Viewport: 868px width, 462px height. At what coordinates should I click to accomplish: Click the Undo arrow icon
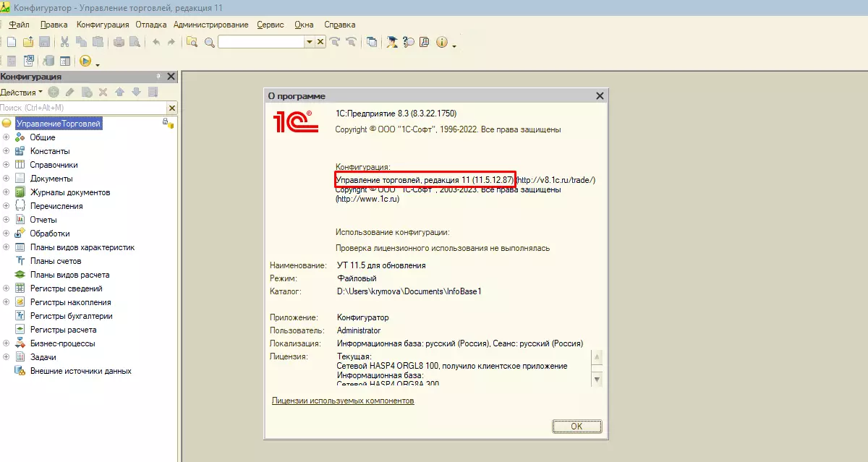click(x=156, y=42)
